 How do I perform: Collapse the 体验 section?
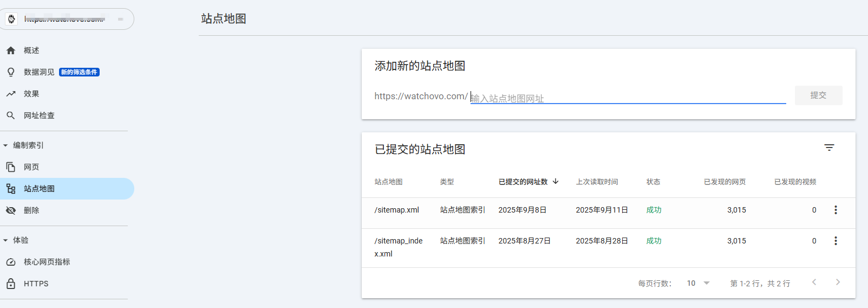coord(5,240)
